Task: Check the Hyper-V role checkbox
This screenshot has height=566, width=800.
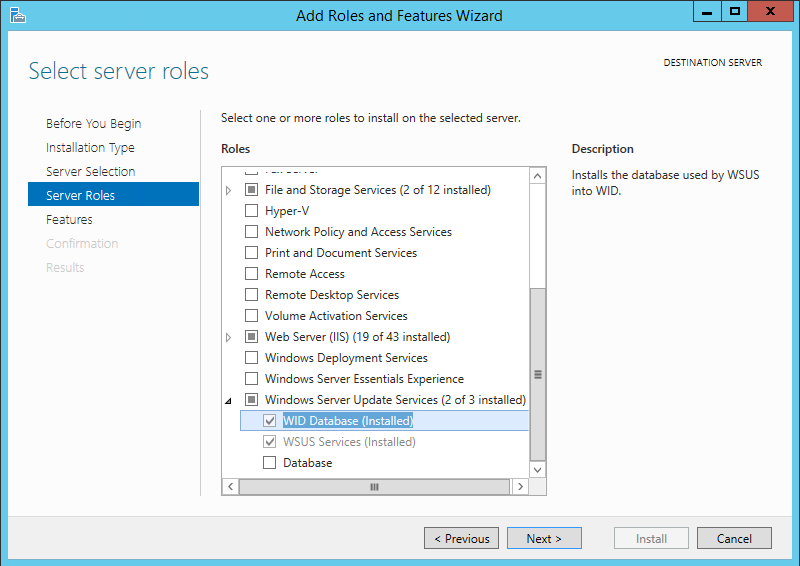Action: point(252,211)
